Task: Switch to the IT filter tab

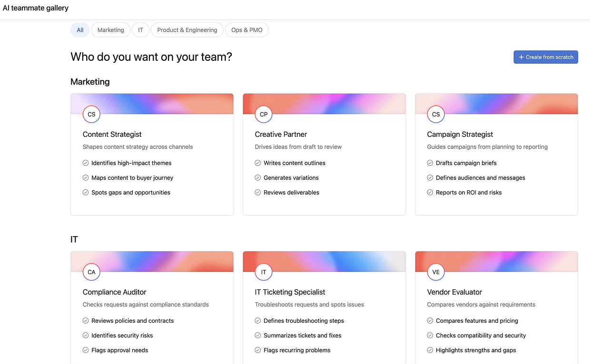Action: tap(141, 30)
